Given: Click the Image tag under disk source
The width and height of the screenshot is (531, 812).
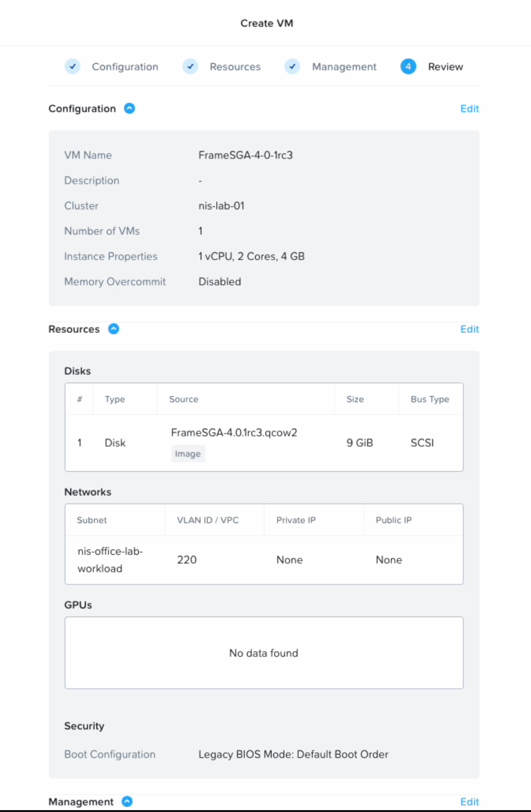Looking at the screenshot, I should [x=188, y=454].
